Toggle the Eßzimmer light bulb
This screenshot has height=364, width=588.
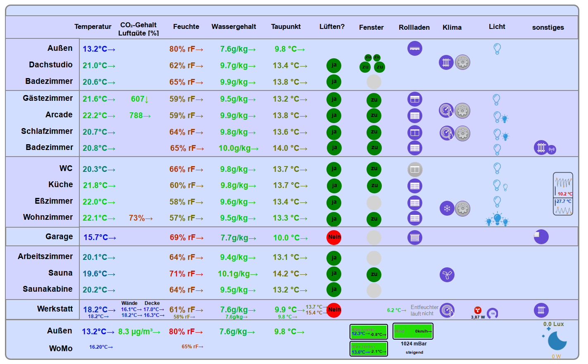click(498, 202)
